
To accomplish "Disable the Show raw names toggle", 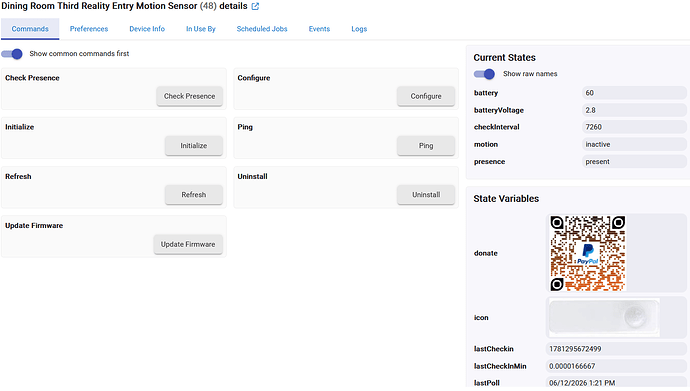I will (484, 74).
